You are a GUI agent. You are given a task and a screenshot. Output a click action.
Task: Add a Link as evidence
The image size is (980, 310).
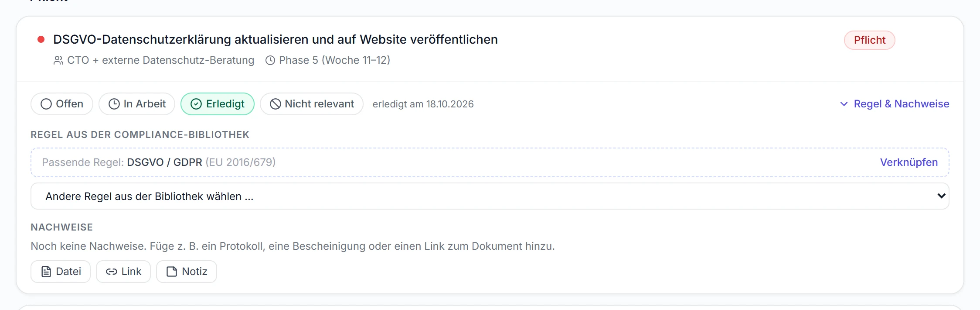[123, 272]
